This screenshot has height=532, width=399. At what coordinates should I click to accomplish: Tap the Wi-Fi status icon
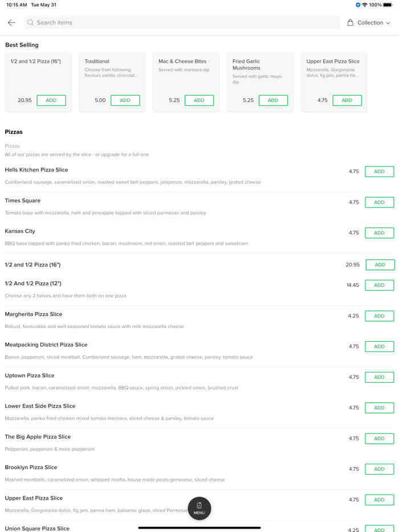point(365,5)
